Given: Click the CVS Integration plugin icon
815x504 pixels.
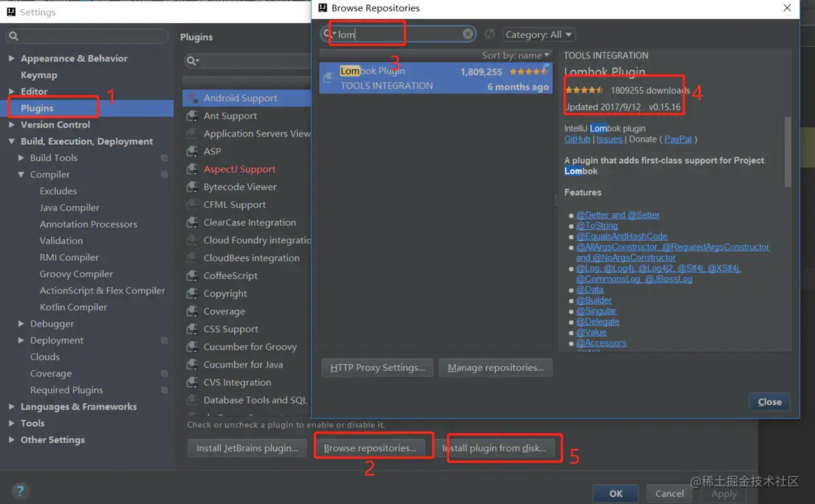Looking at the screenshot, I should pyautogui.click(x=192, y=382).
